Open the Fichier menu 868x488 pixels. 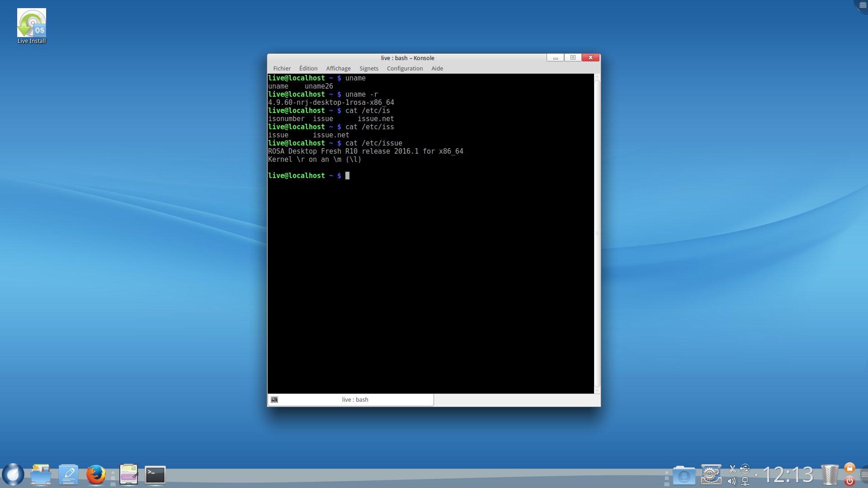click(282, 69)
